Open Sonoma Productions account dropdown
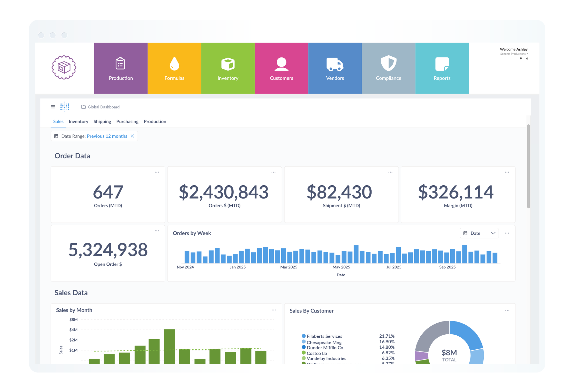 point(514,54)
